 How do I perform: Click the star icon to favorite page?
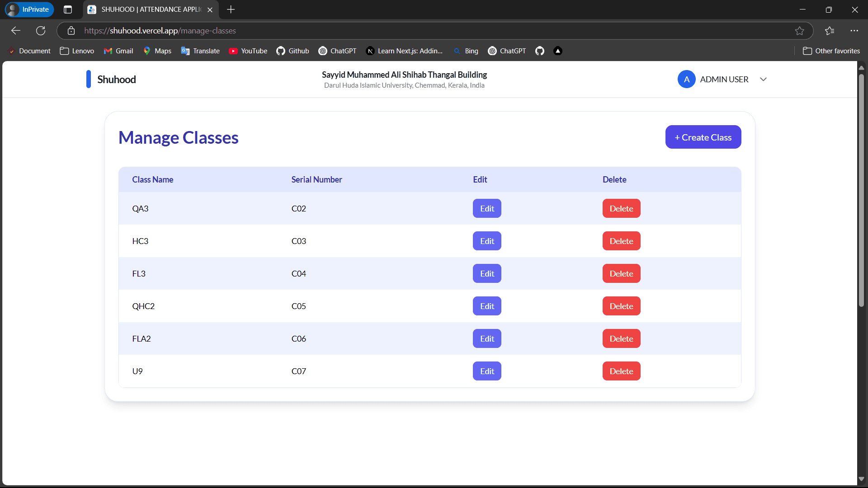799,31
